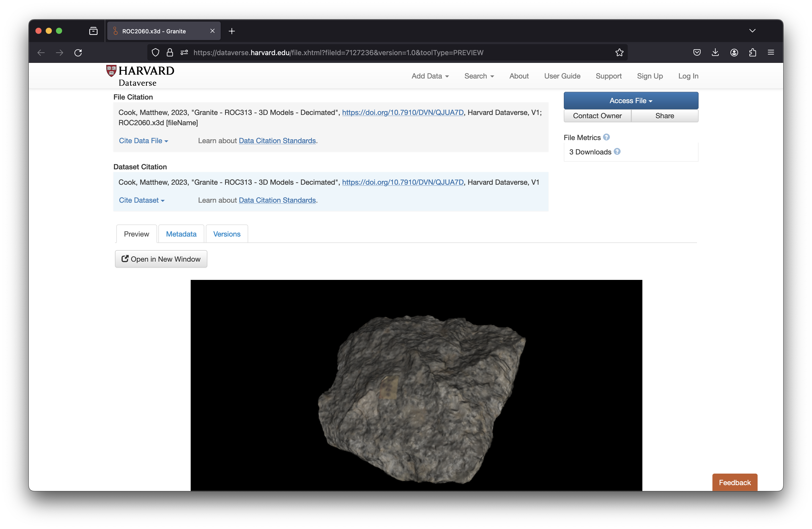Click the File Metrics help icon

(x=606, y=137)
